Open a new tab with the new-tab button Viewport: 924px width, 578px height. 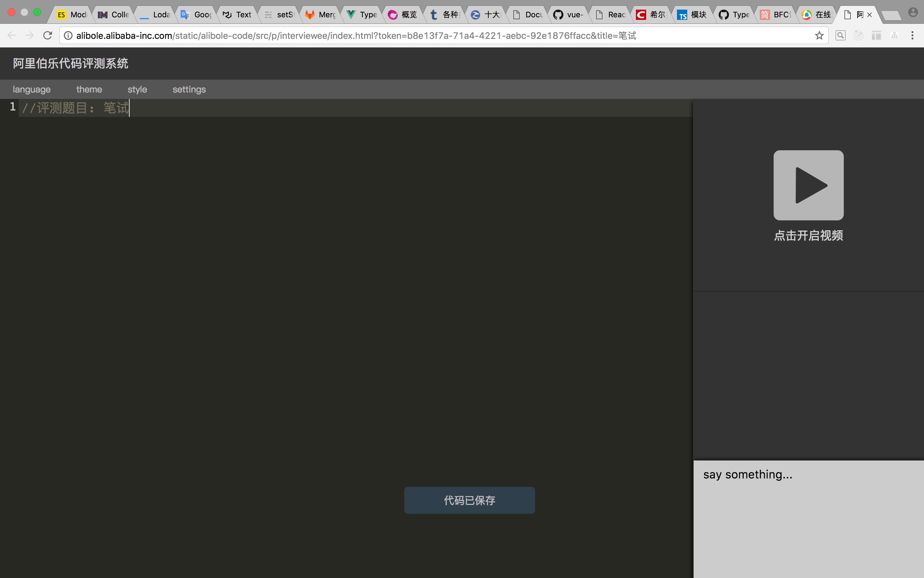click(891, 15)
